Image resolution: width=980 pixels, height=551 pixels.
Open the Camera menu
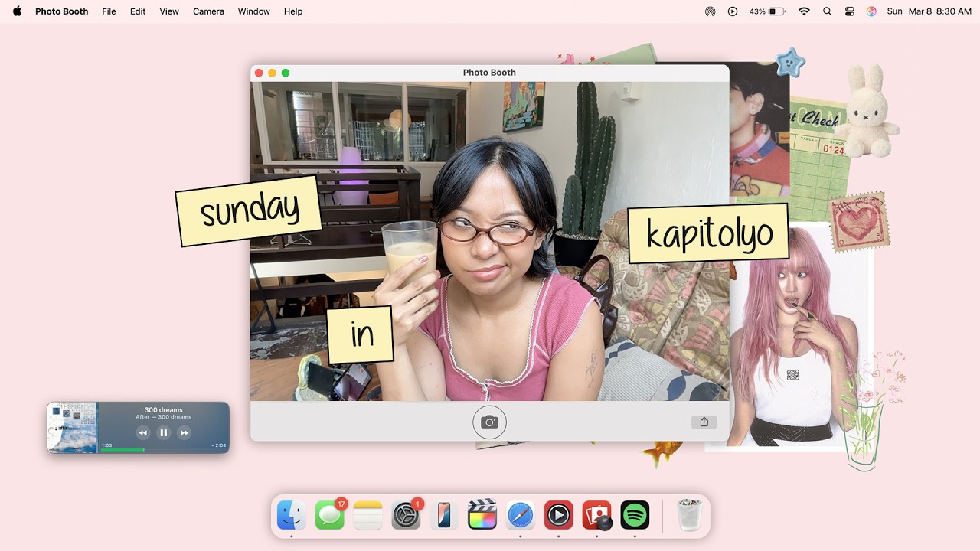pyautogui.click(x=208, y=11)
